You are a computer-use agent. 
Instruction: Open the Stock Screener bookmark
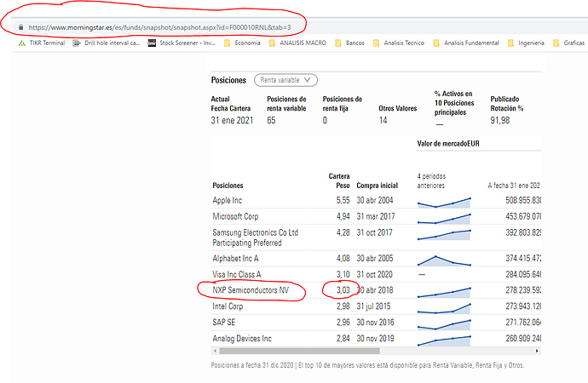click(x=182, y=43)
